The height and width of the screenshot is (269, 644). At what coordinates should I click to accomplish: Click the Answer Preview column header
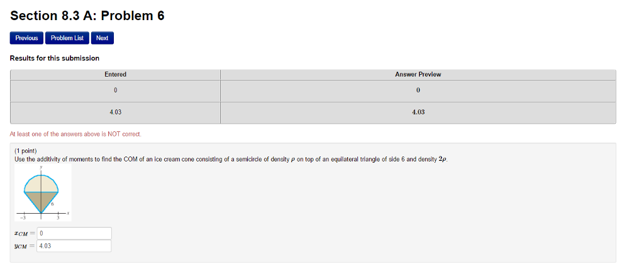(x=418, y=75)
